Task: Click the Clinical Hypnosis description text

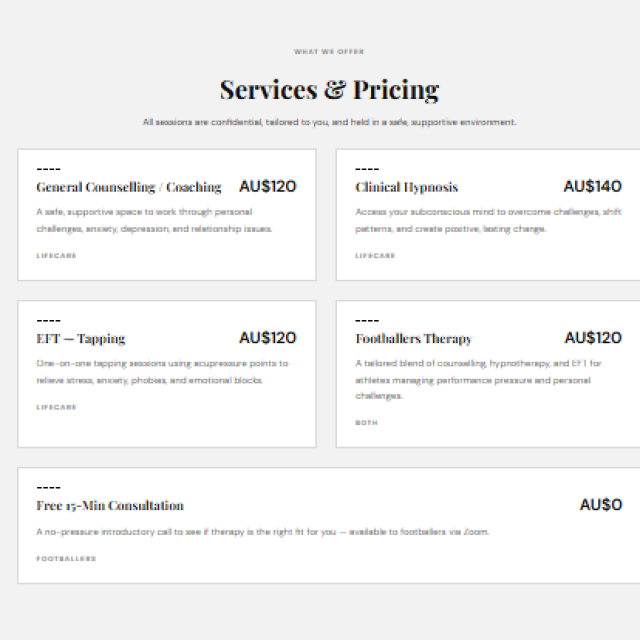Action: coord(488,220)
